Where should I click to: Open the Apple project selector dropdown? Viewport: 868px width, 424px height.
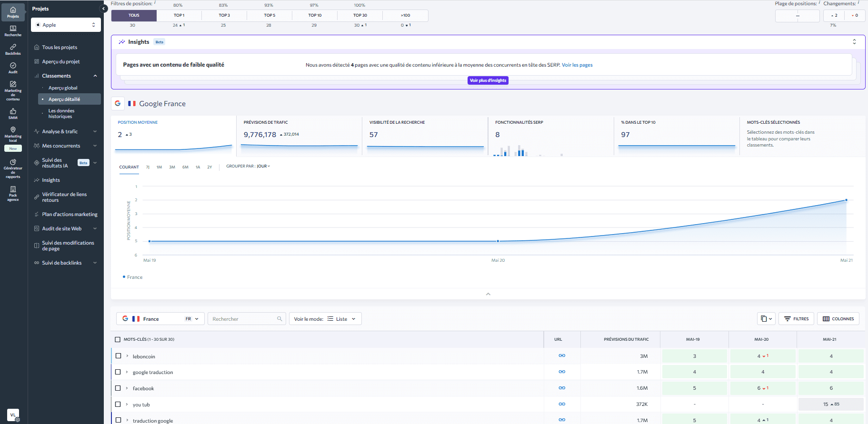(66, 25)
